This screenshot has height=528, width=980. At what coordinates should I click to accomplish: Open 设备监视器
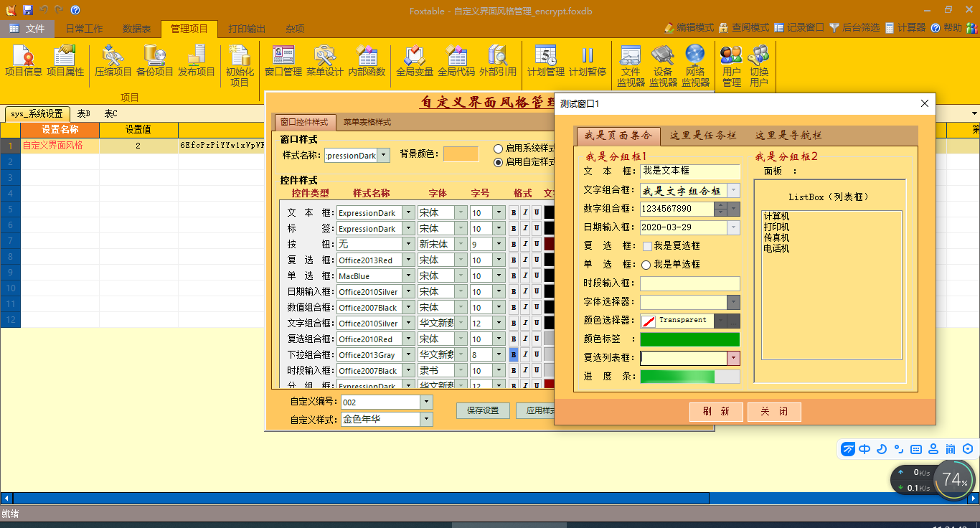[663, 66]
